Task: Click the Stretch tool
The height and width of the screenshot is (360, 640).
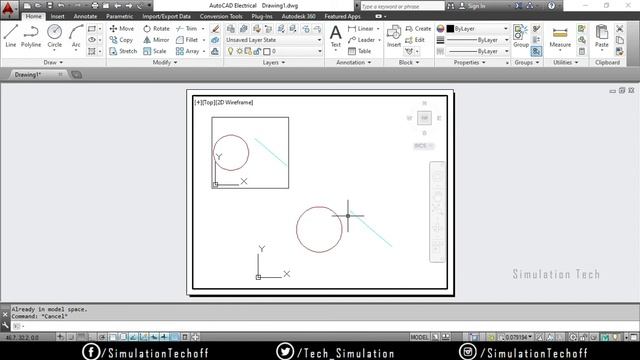Action: coord(123,51)
